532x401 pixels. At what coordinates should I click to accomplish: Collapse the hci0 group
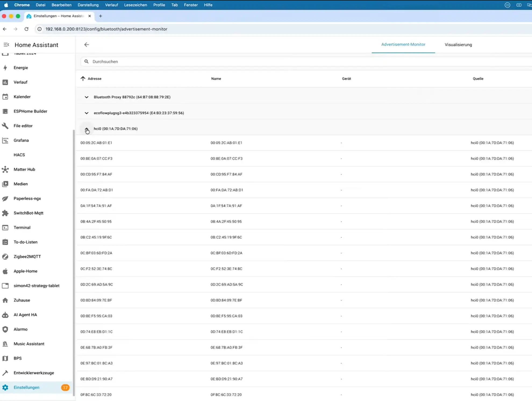click(87, 129)
